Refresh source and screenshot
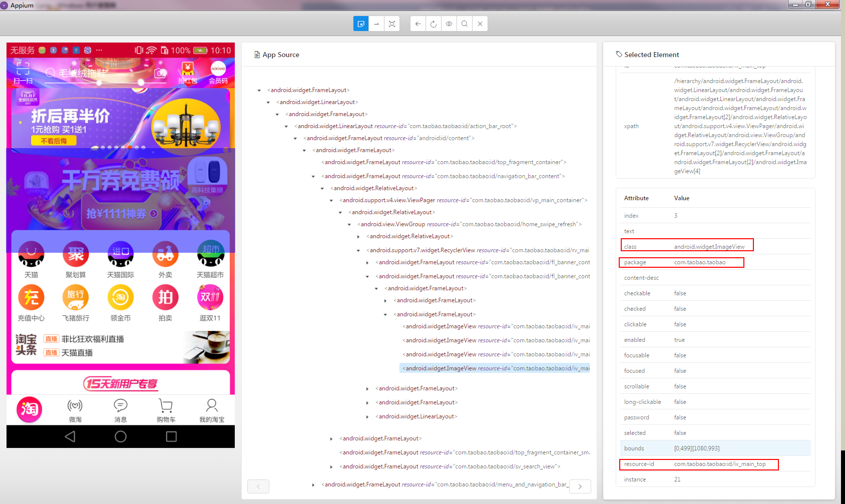This screenshot has width=845, height=504. 434,24
